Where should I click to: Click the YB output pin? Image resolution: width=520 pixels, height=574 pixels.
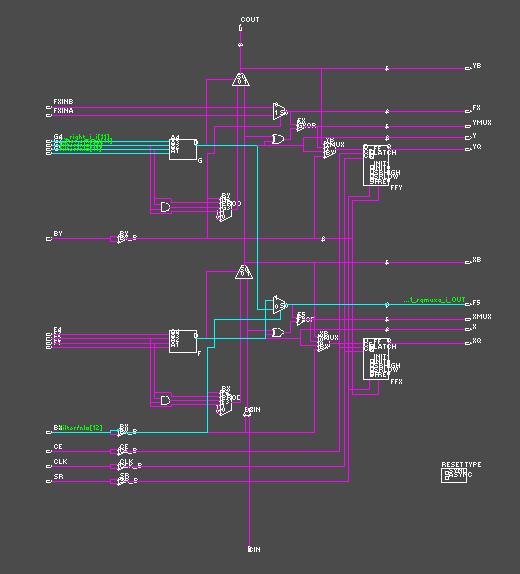468,68
